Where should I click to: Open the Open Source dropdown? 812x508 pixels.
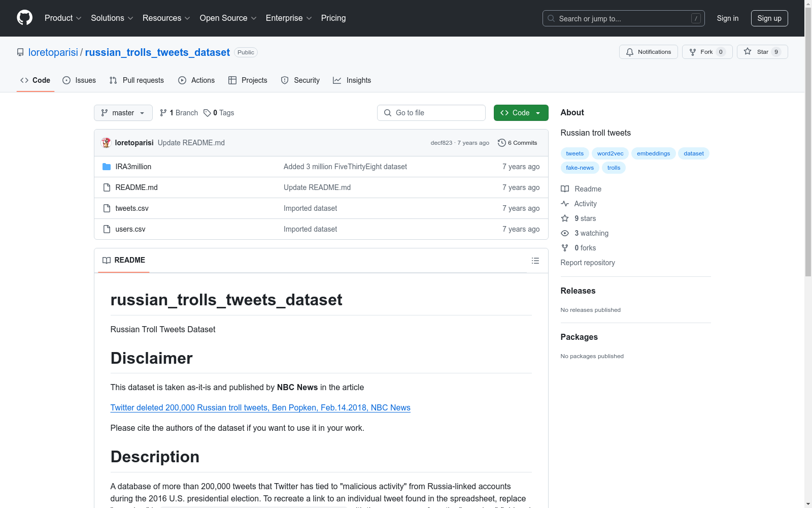[228, 18]
